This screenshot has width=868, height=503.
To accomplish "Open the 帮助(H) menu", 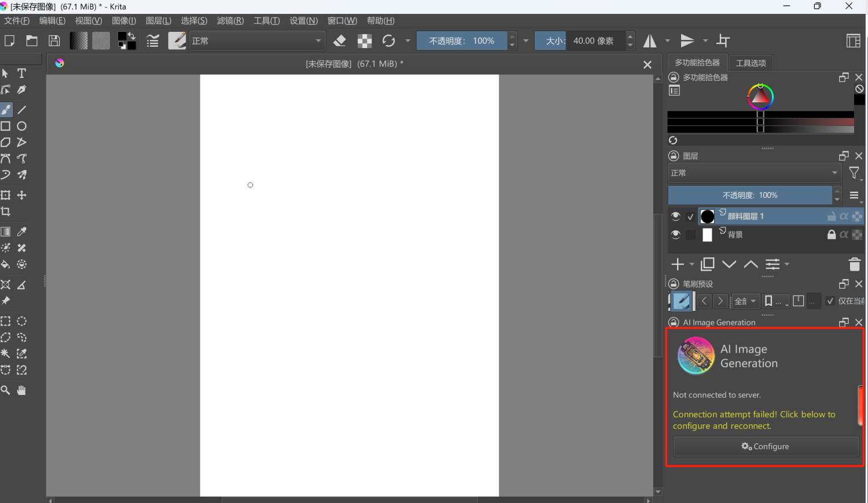I will tap(381, 21).
